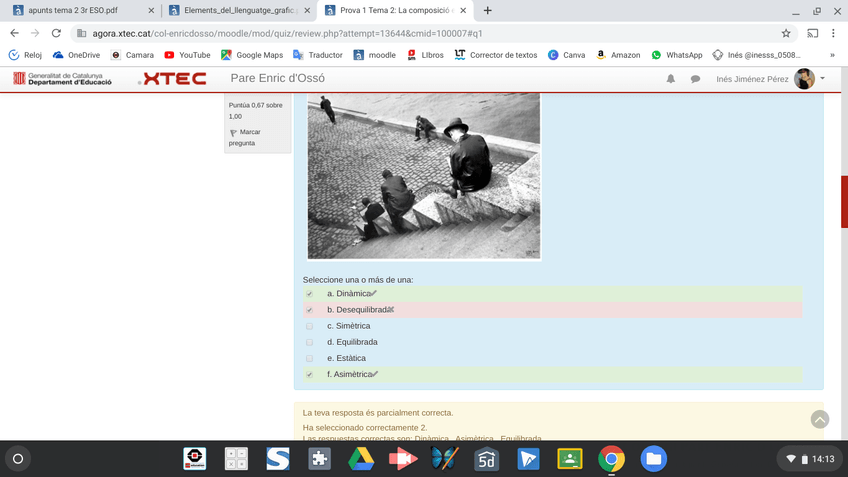Click the notifications bell icon
848x477 pixels.
pyautogui.click(x=671, y=79)
